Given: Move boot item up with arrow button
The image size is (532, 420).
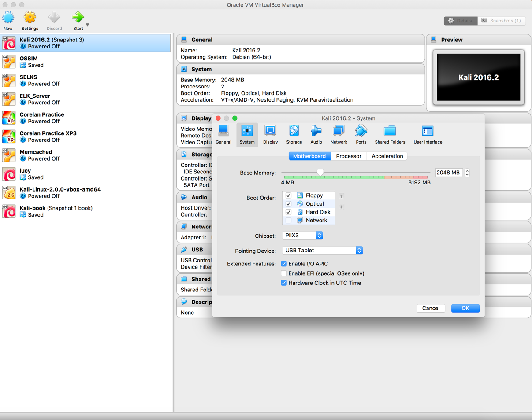Looking at the screenshot, I should pyautogui.click(x=342, y=196).
